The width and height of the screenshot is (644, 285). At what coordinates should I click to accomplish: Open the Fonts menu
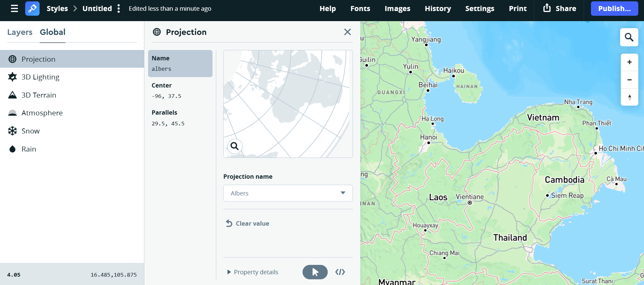tap(360, 8)
